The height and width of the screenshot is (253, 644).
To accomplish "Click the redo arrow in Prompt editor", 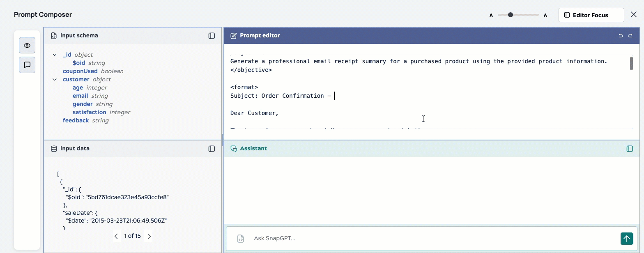I will pyautogui.click(x=630, y=36).
